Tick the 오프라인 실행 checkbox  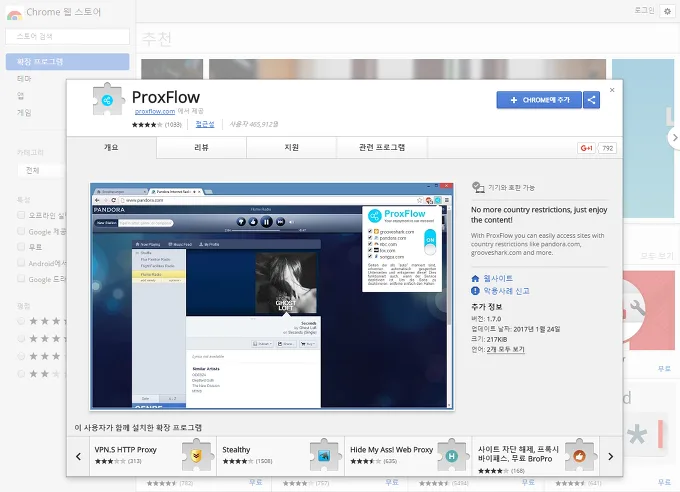[x=21, y=215]
